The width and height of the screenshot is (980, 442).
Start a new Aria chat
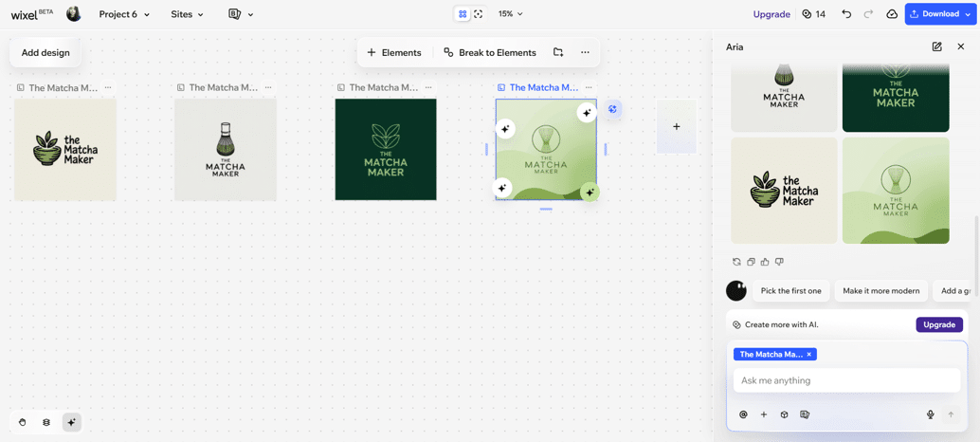tap(936, 46)
